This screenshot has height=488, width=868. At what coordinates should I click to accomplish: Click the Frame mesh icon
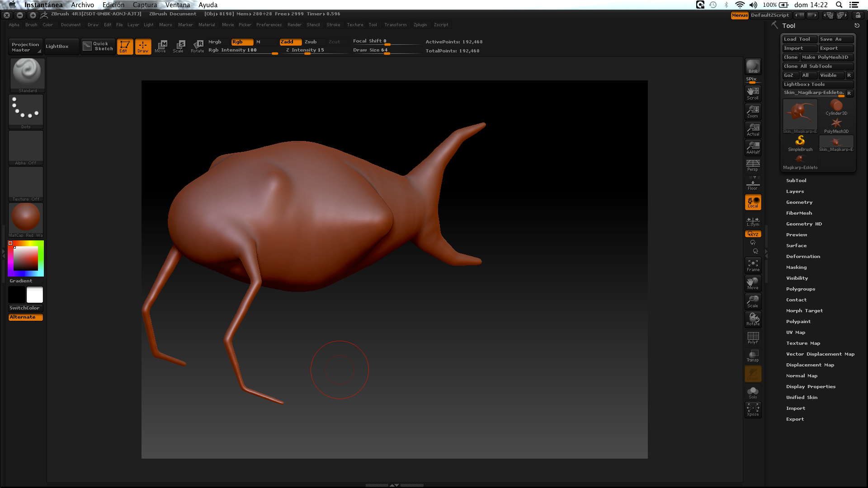tap(753, 265)
